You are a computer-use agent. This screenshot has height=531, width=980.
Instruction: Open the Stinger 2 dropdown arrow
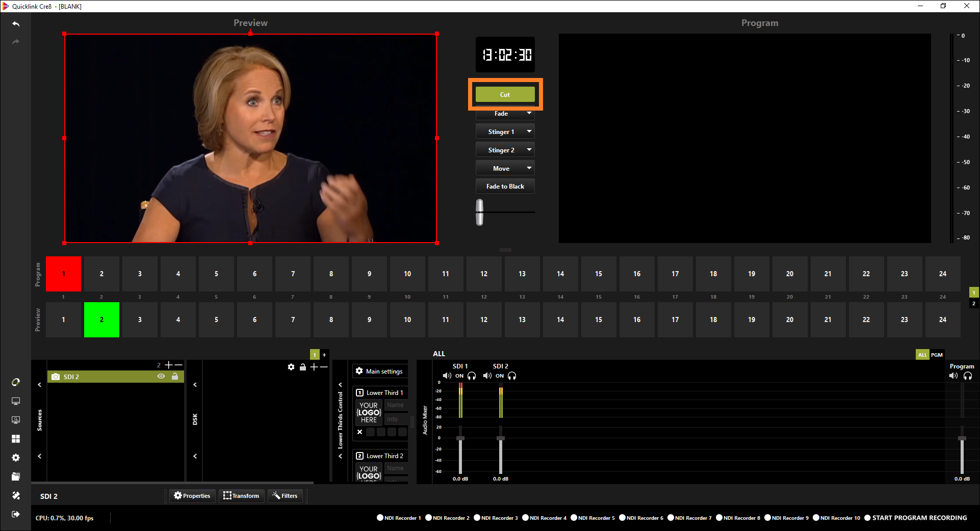click(529, 150)
